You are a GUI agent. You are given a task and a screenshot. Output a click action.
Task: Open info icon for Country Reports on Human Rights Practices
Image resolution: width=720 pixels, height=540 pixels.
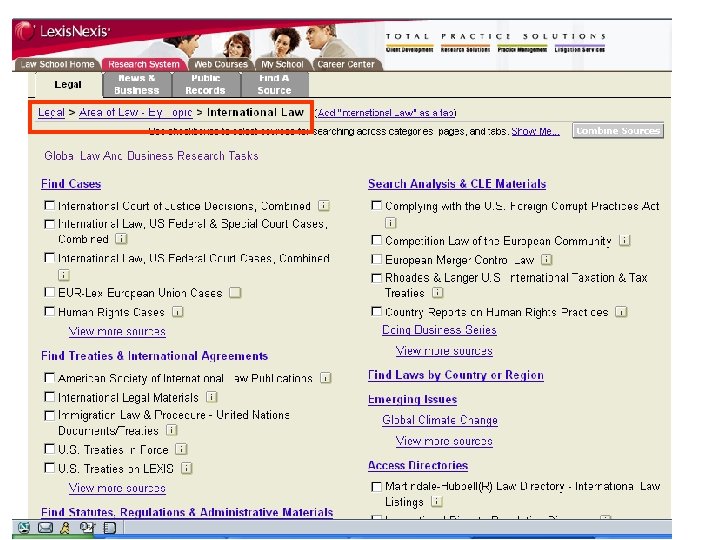(621, 312)
